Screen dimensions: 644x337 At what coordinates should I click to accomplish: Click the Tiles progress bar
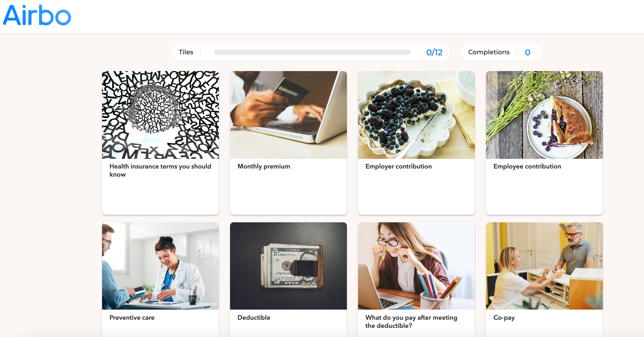(x=312, y=52)
